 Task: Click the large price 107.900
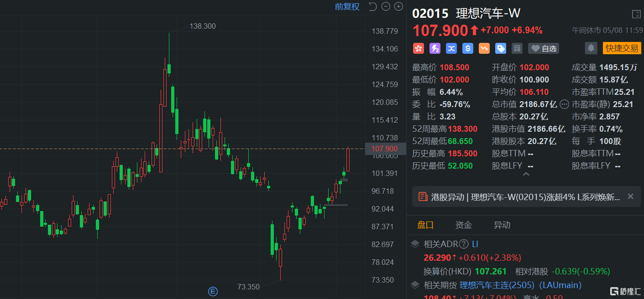click(x=440, y=31)
